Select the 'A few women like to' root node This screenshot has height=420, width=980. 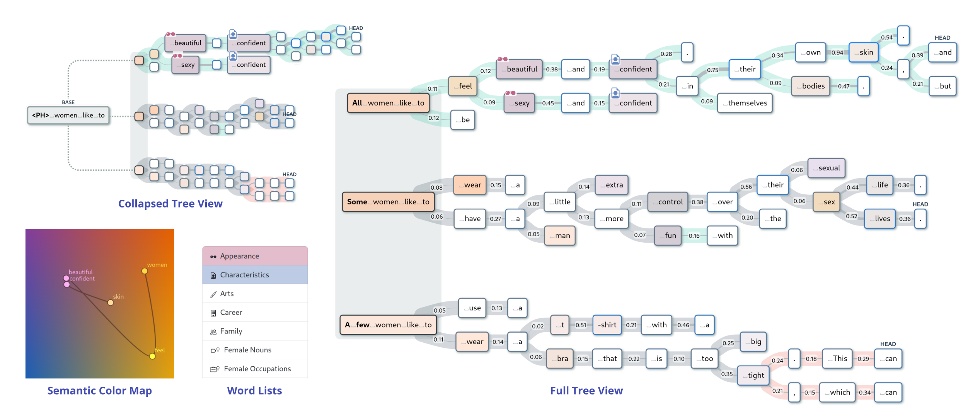[x=388, y=325]
